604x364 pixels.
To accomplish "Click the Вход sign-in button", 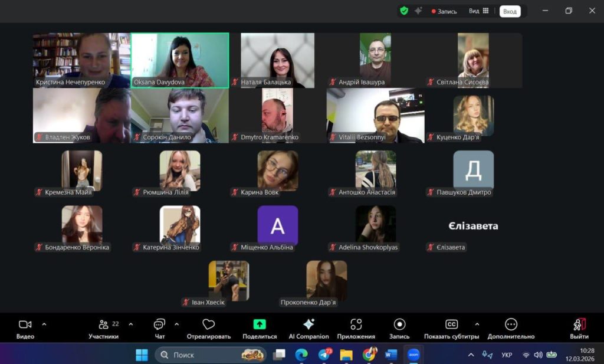I will [x=510, y=11].
